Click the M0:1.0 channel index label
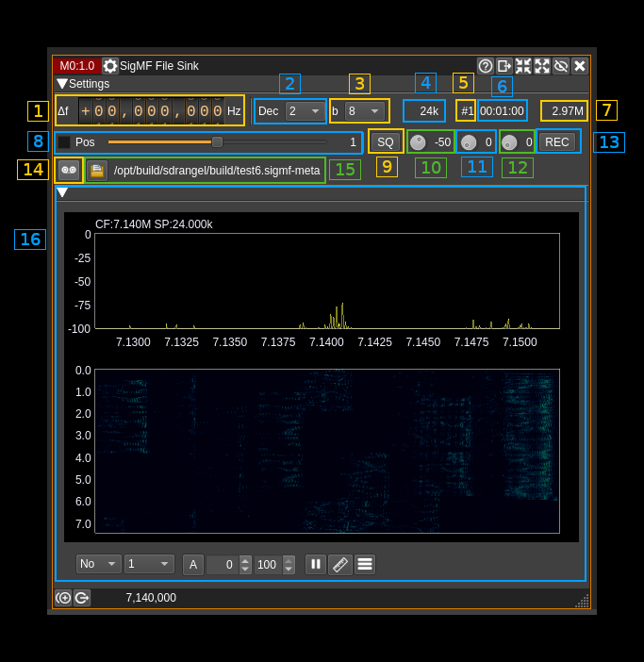Screen dimensions: 644x662 (x=77, y=66)
